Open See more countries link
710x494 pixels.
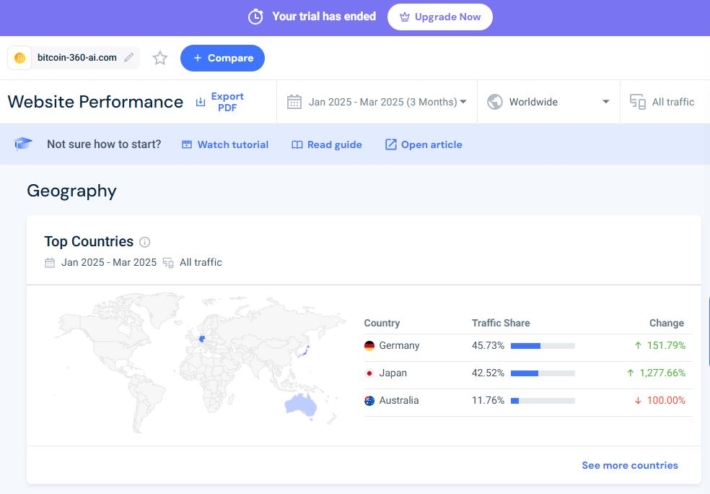pyautogui.click(x=630, y=465)
